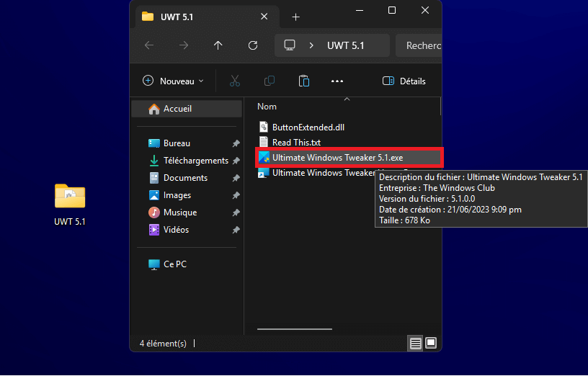588x376 pixels.
Task: Toggle the Détails pane button
Action: (x=404, y=81)
